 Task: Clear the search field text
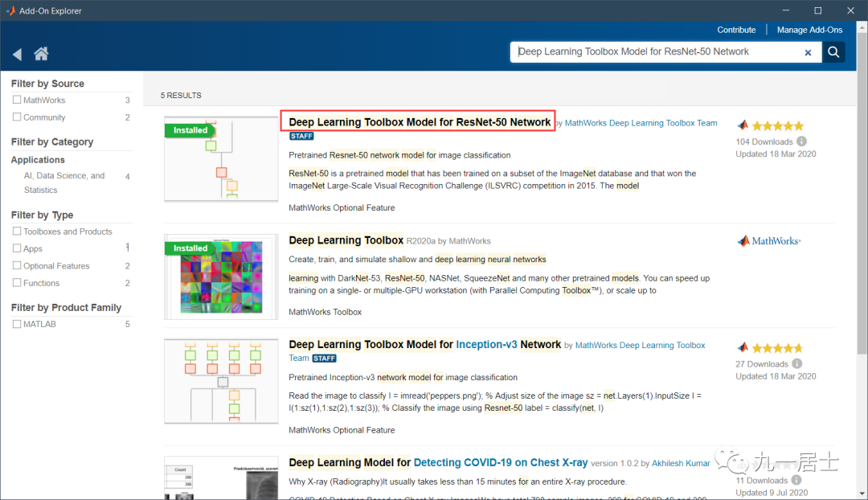pyautogui.click(x=808, y=52)
